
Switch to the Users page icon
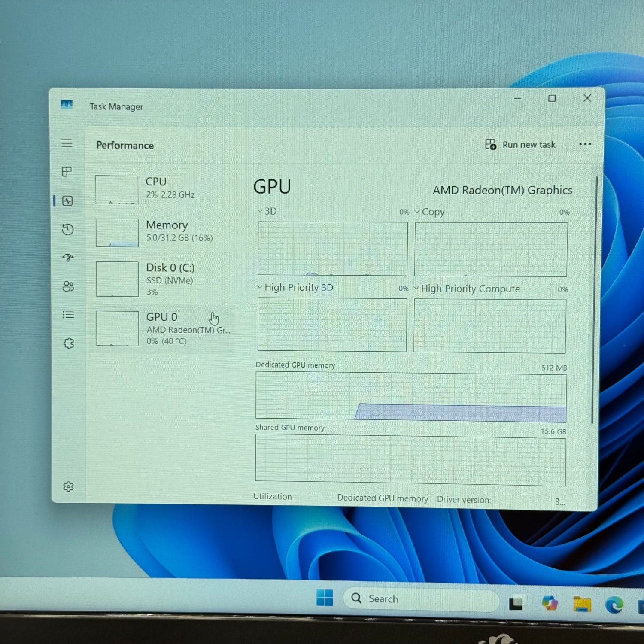pos(68,286)
